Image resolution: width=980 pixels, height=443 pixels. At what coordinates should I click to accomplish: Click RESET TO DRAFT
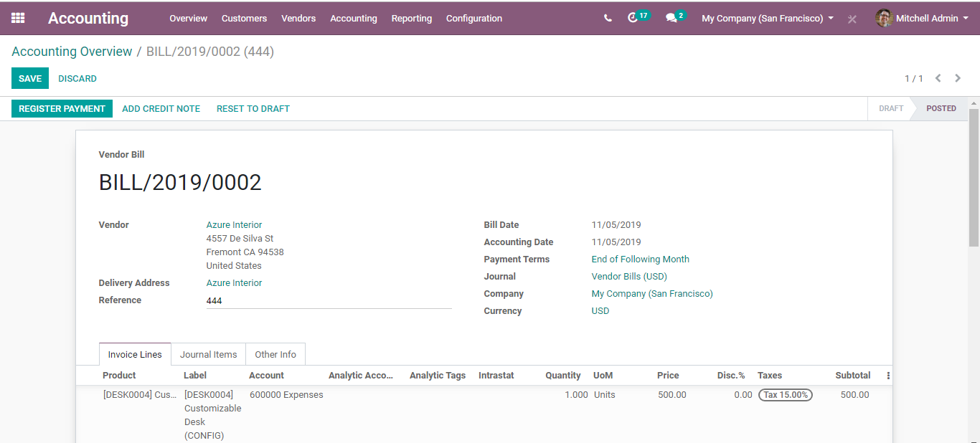253,108
